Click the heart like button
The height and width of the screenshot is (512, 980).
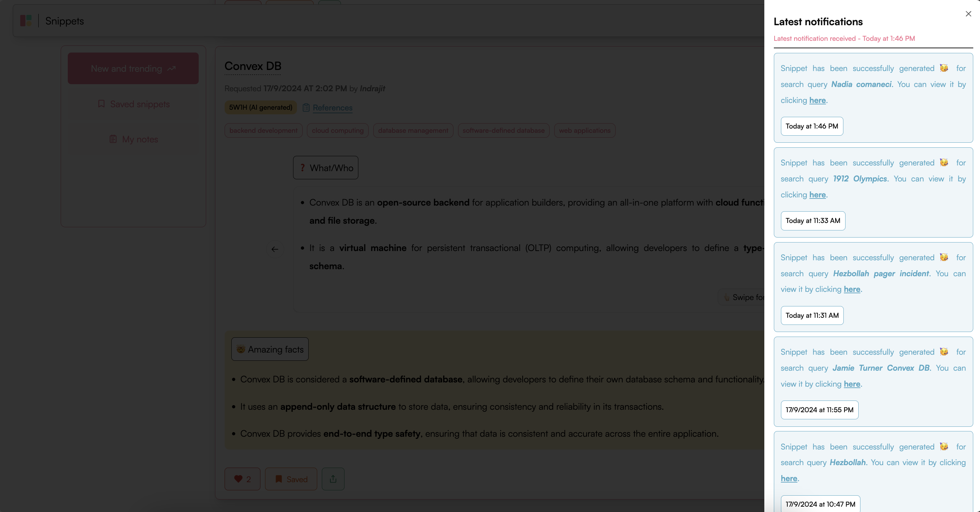(242, 479)
